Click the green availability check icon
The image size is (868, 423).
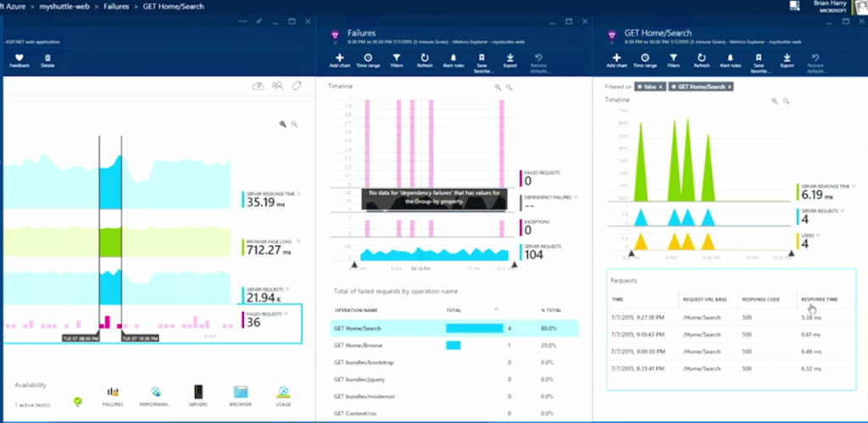coord(78,403)
